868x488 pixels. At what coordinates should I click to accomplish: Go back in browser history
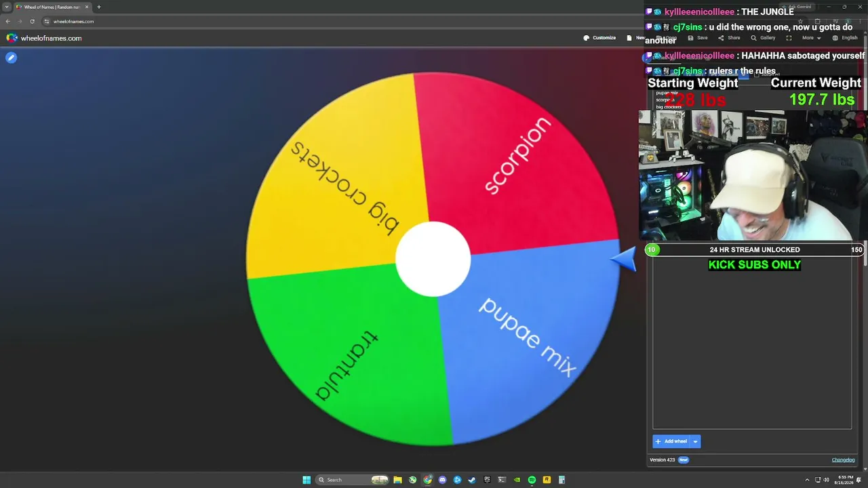tap(8, 21)
